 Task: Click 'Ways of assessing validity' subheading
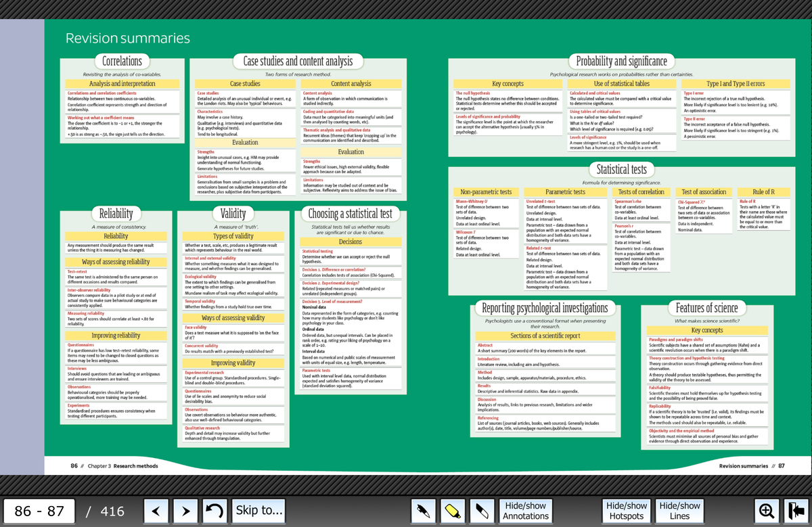tap(233, 317)
